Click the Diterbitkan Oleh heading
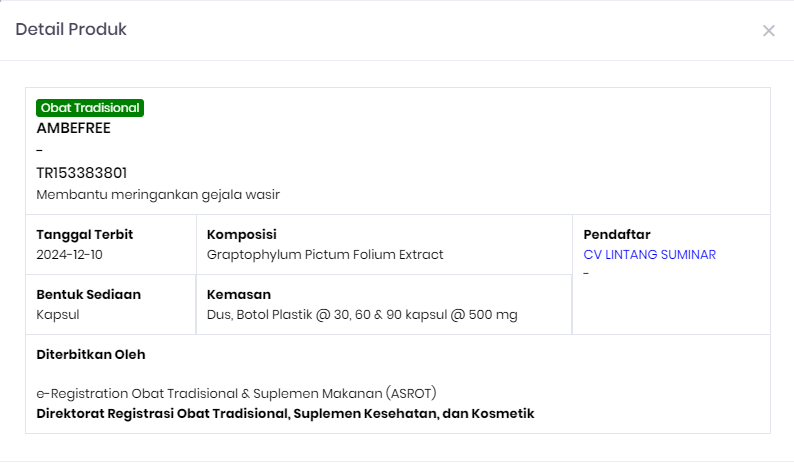 tap(91, 355)
